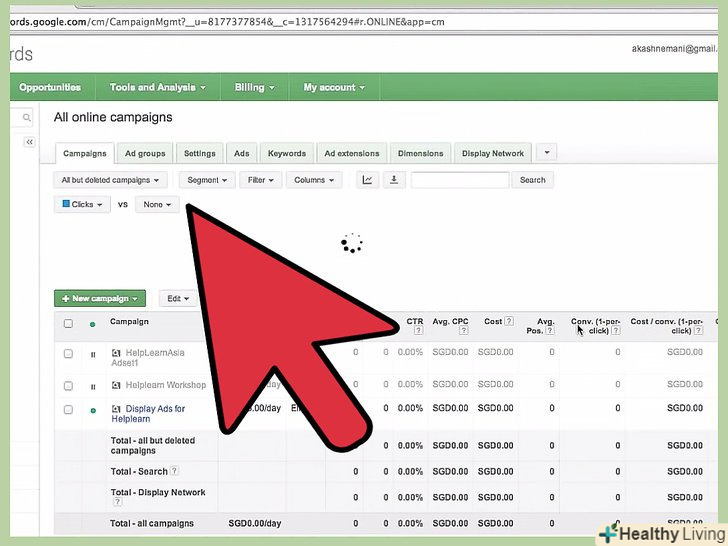Open the Columns dropdown
The height and width of the screenshot is (546, 728).
click(314, 180)
